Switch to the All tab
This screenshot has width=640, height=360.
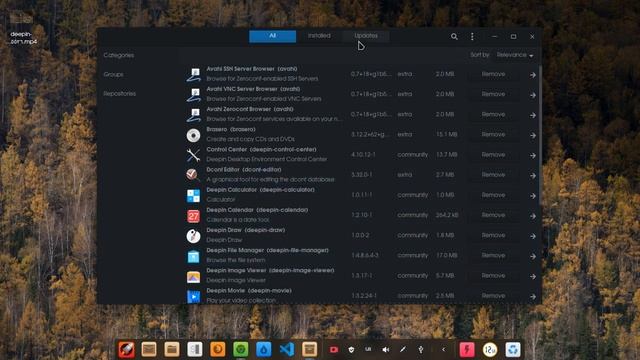[x=273, y=36]
